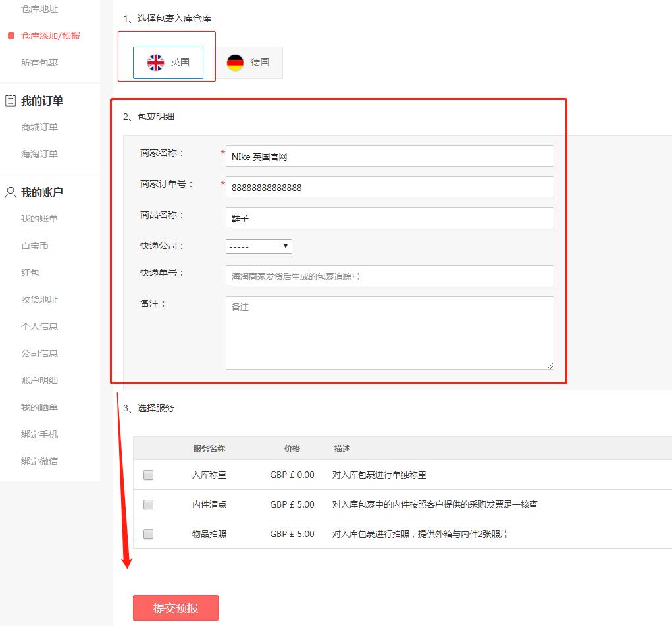672x626 pixels.
Task: Click the 商家名称 input field
Action: tap(389, 156)
